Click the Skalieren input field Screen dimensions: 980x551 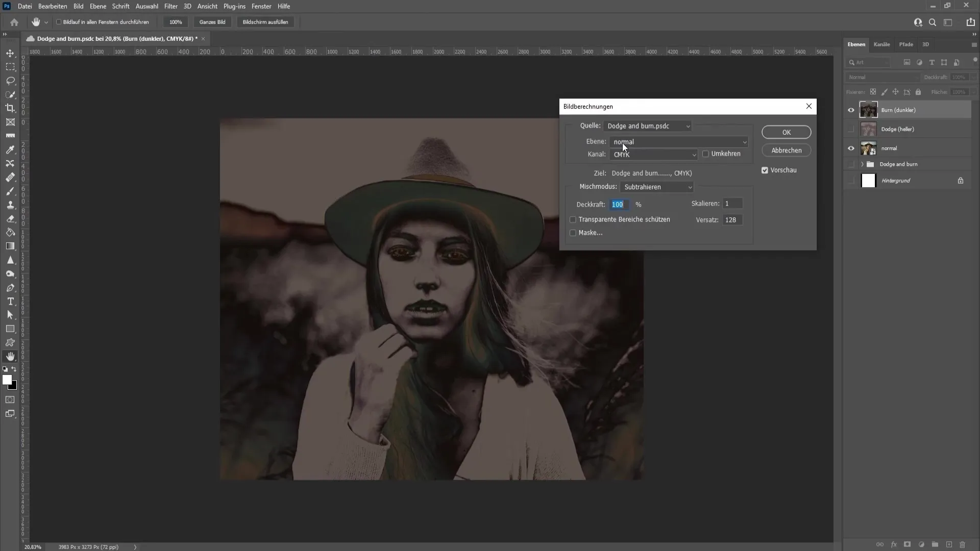click(x=732, y=204)
